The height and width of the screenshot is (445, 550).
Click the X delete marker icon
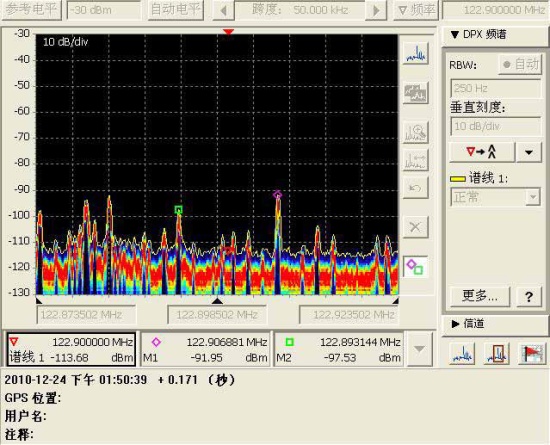point(416,227)
